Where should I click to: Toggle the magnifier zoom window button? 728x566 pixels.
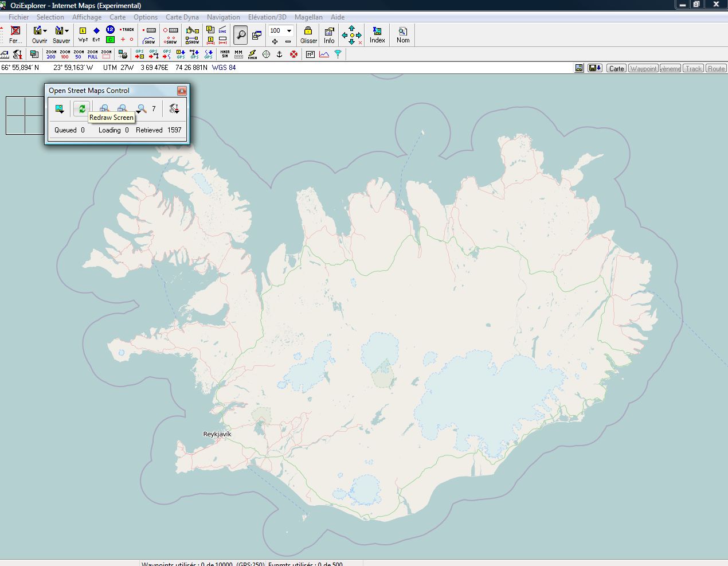(241, 35)
